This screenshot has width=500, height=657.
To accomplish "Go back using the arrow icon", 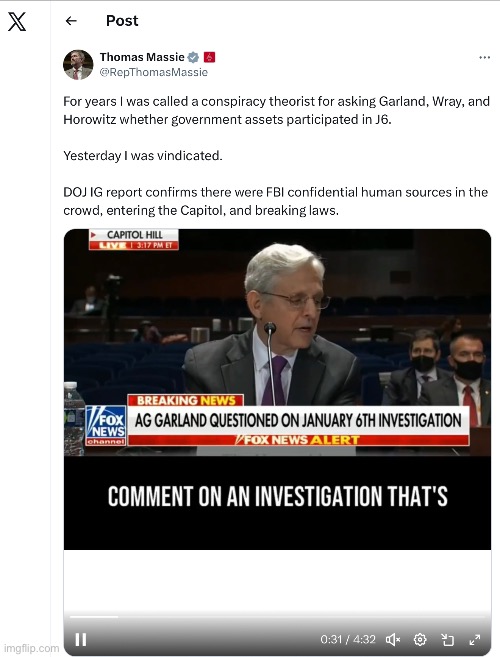I will pyautogui.click(x=71, y=21).
